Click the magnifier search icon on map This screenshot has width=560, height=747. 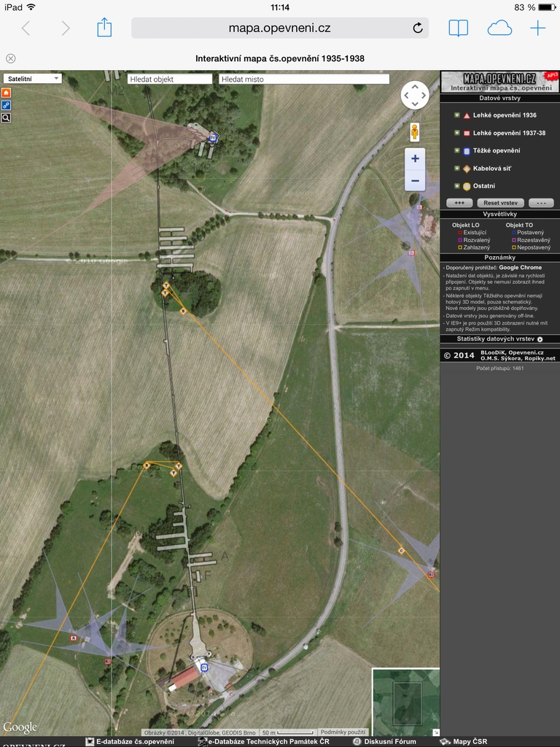coord(6,117)
